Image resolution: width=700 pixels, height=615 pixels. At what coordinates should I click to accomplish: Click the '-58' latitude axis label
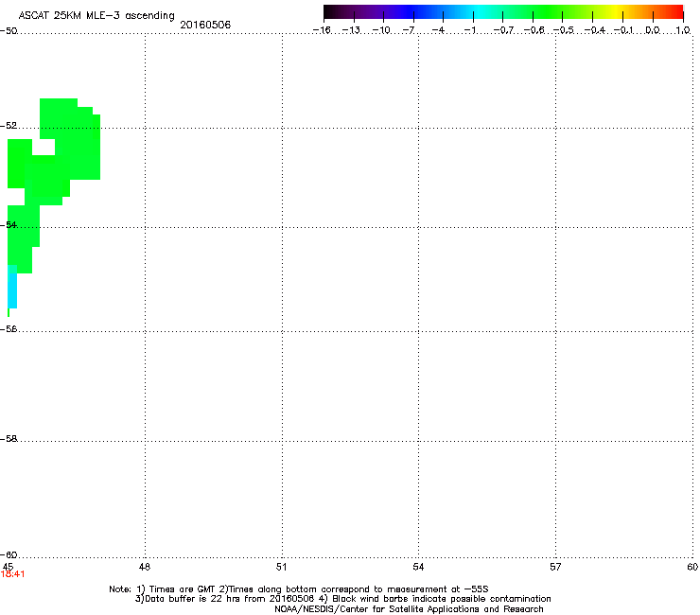(x=9, y=439)
